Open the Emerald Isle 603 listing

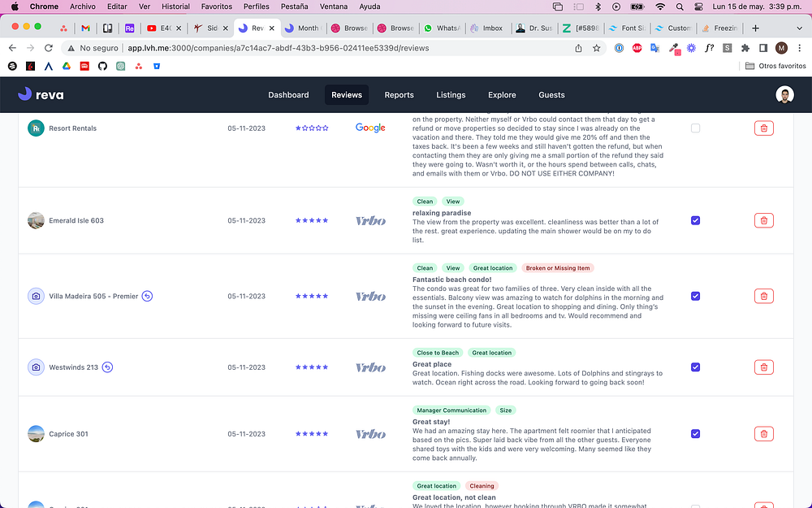(x=76, y=220)
